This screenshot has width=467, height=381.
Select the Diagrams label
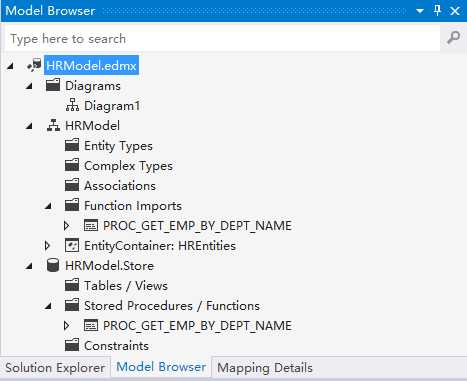[x=93, y=86]
